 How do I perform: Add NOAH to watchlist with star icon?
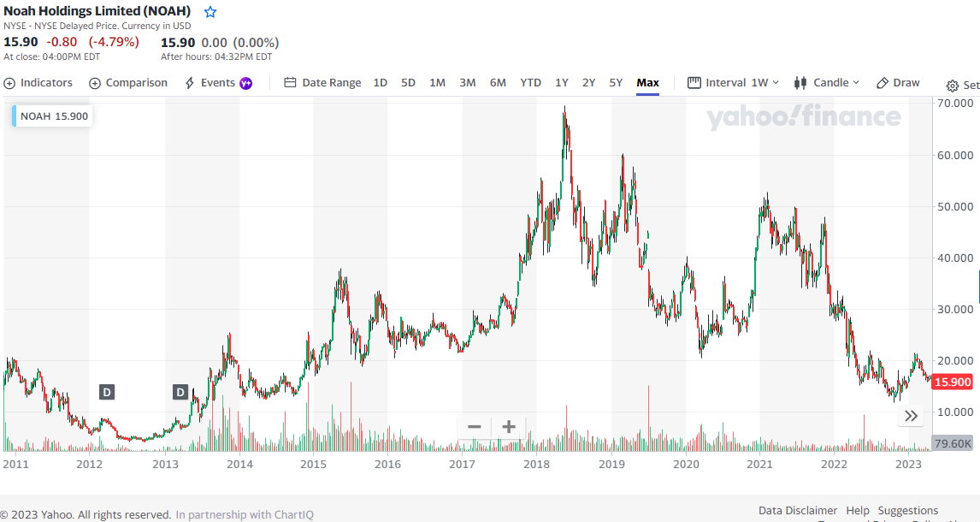[x=210, y=12]
